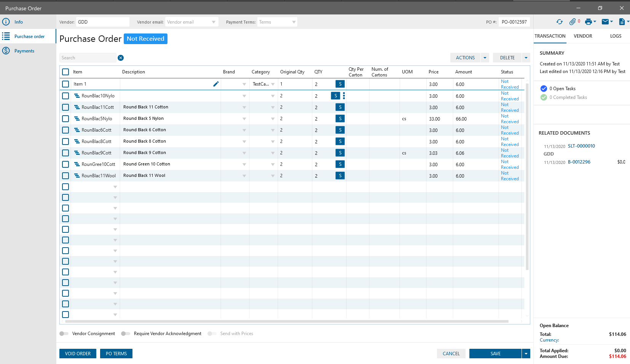Tick the select-all checkbox in header

coord(65,72)
